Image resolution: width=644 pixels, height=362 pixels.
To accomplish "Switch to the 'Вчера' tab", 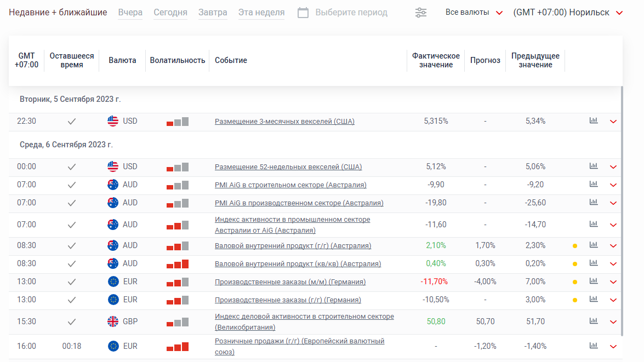I will pyautogui.click(x=130, y=12).
